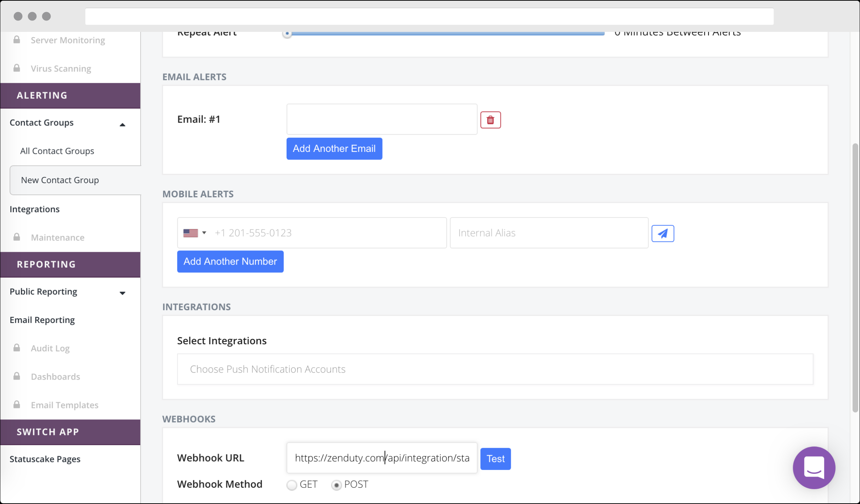Viewport: 860px width, 504px height.
Task: Open the country flag phone code dropdown
Action: tap(195, 233)
